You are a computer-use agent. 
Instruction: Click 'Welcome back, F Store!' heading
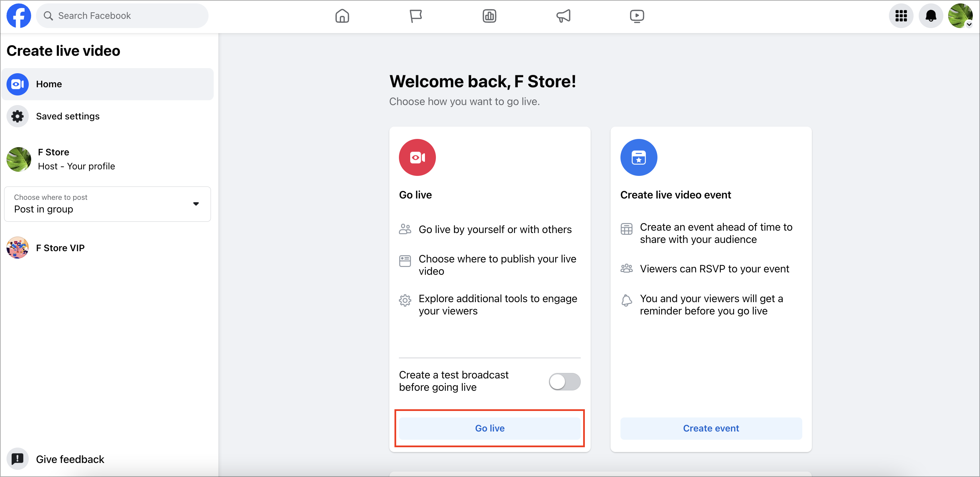click(482, 81)
